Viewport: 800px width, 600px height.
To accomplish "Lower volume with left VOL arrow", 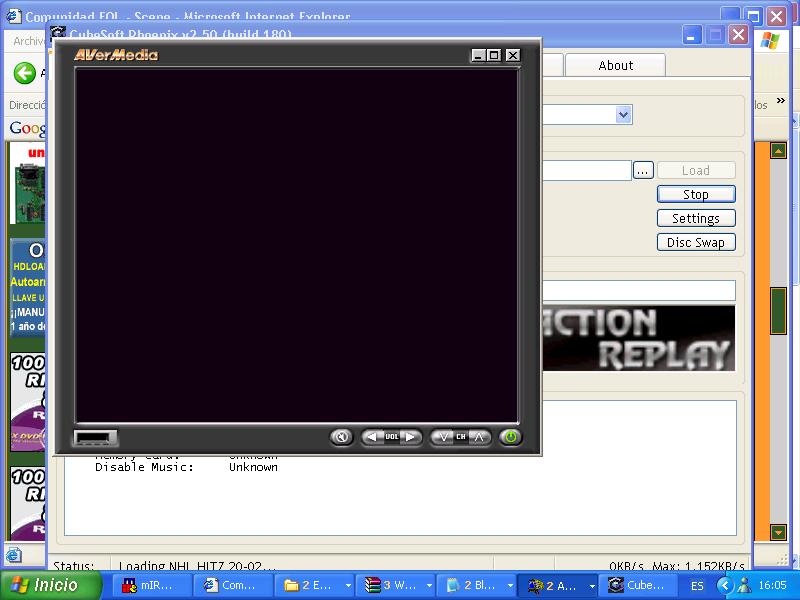I will click(372, 437).
